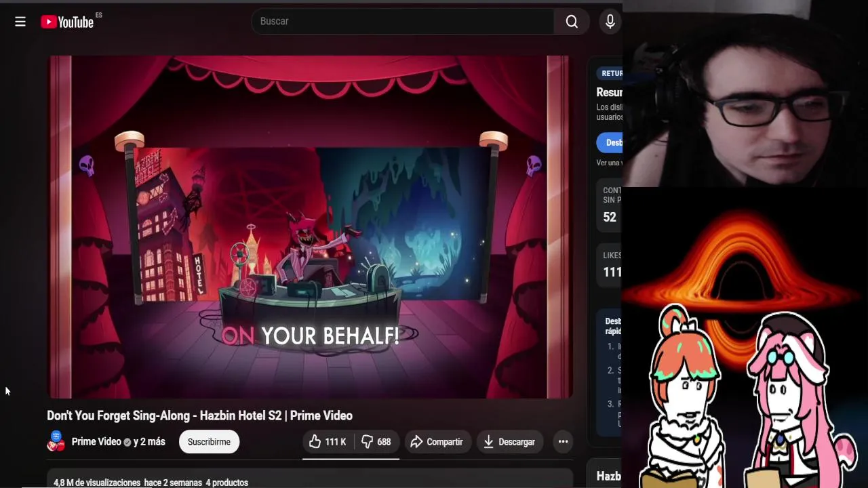This screenshot has width=868, height=488.
Task: Open the Prime Video channel name link
Action: 96,441
